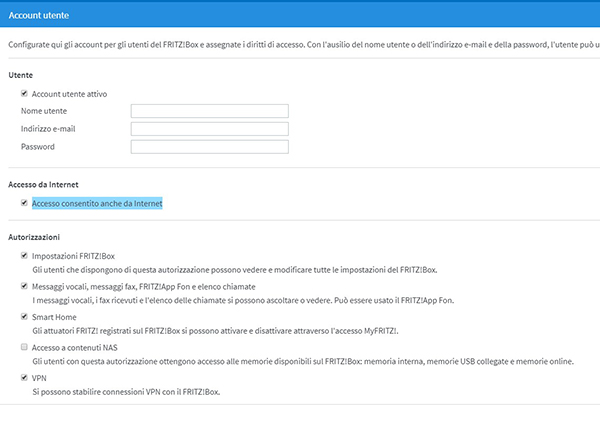Click the Smart Home label text
The image size is (600, 431).
tap(54, 317)
